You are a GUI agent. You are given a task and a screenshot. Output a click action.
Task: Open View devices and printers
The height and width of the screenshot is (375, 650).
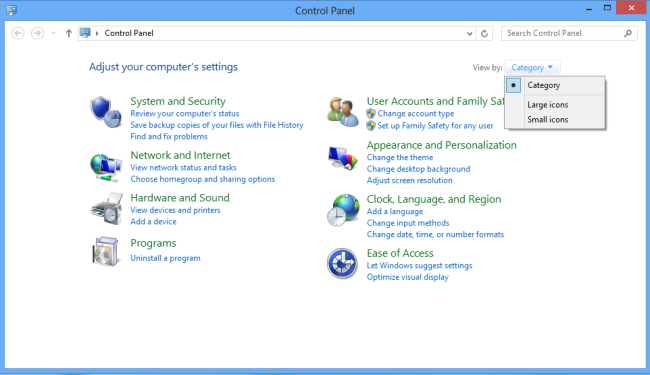pyautogui.click(x=175, y=210)
